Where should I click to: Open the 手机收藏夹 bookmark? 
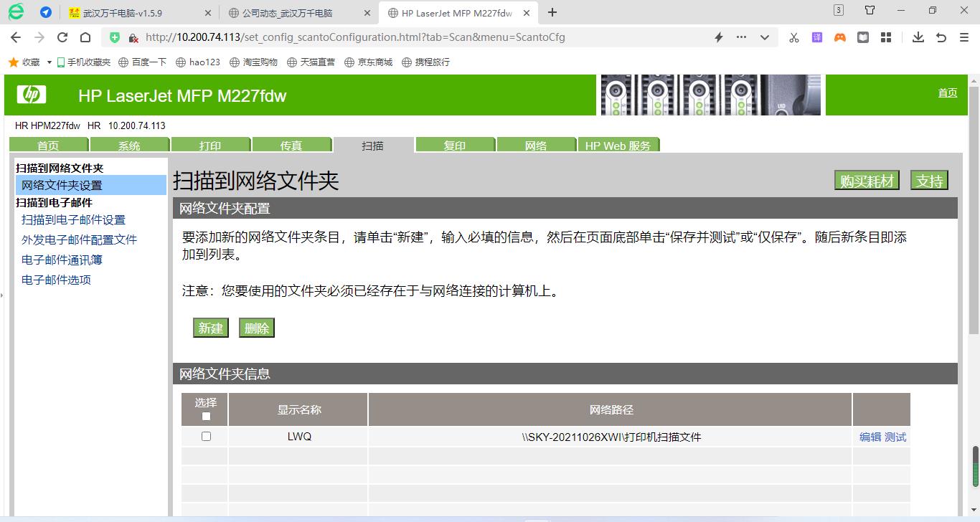coord(84,62)
